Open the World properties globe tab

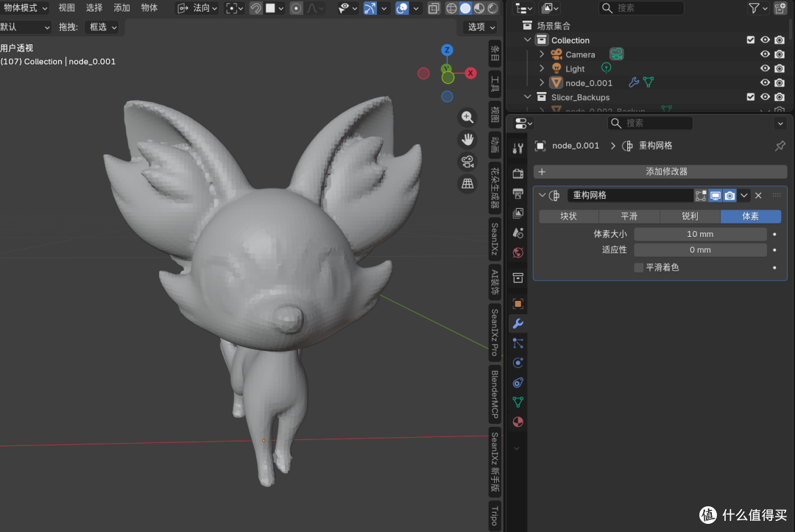point(517,253)
